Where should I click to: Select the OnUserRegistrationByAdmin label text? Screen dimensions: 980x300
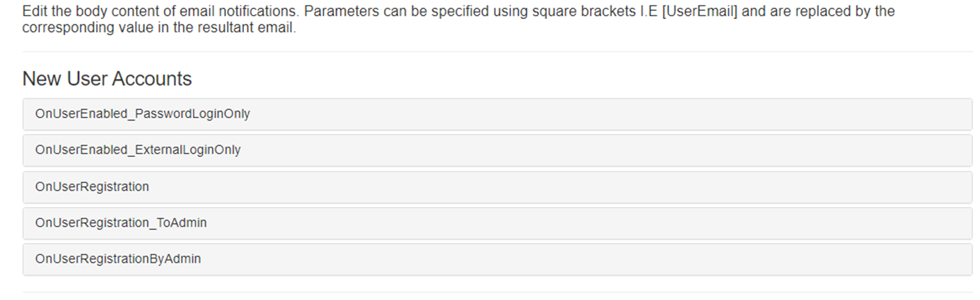point(118,259)
